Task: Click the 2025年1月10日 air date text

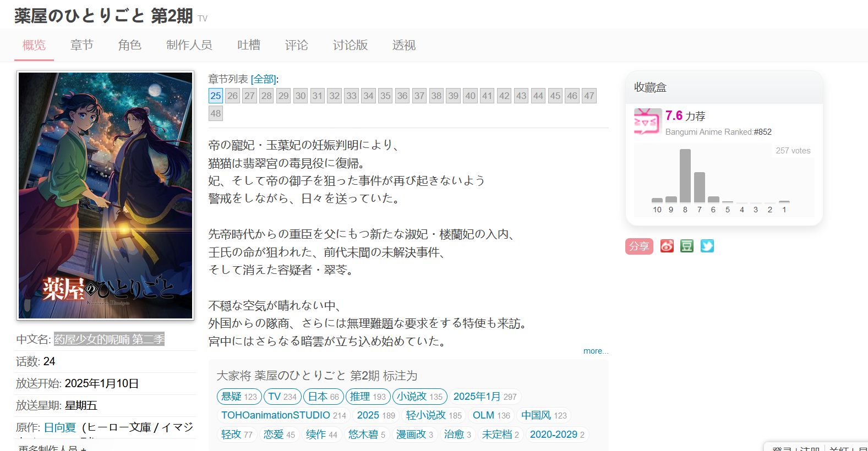Action: coord(102,383)
